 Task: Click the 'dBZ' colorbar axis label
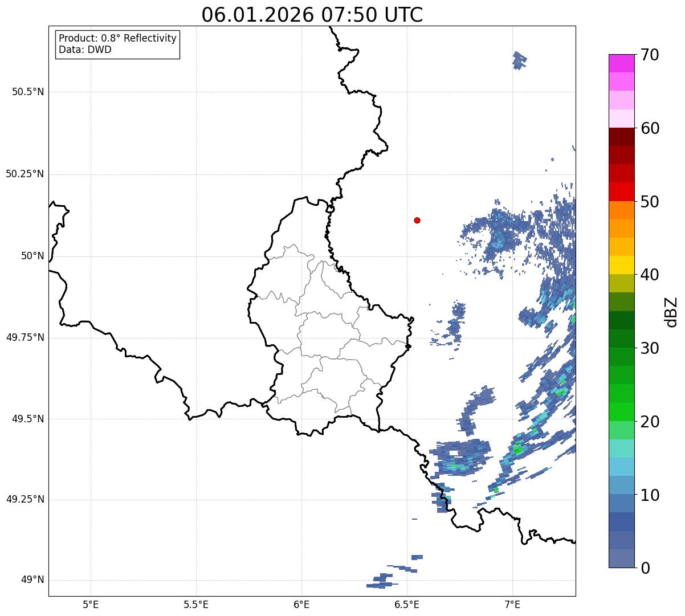(x=672, y=312)
